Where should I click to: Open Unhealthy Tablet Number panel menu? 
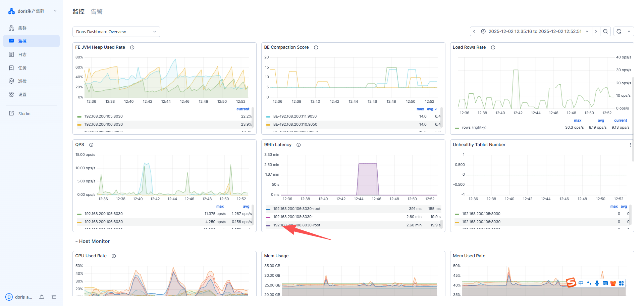tap(630, 145)
